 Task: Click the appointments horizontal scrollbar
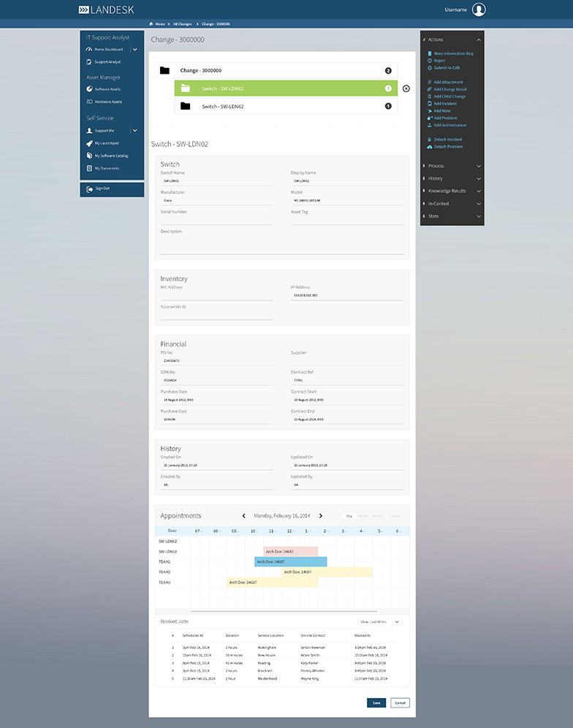pos(284,610)
